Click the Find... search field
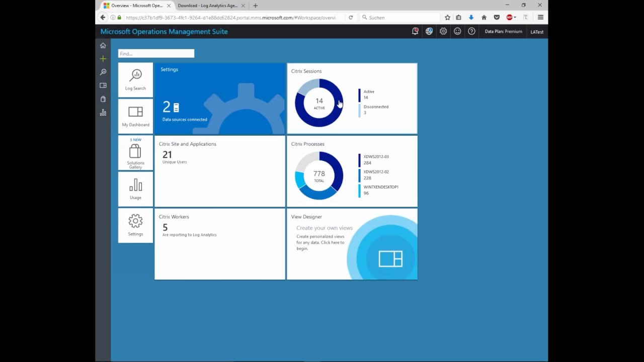The image size is (644, 362). click(156, 53)
